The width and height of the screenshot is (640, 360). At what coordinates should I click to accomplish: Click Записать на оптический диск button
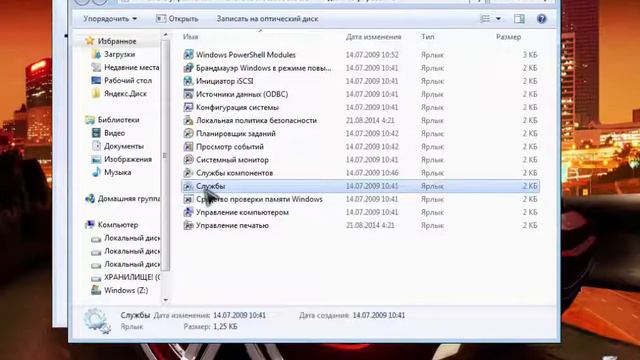click(x=267, y=19)
